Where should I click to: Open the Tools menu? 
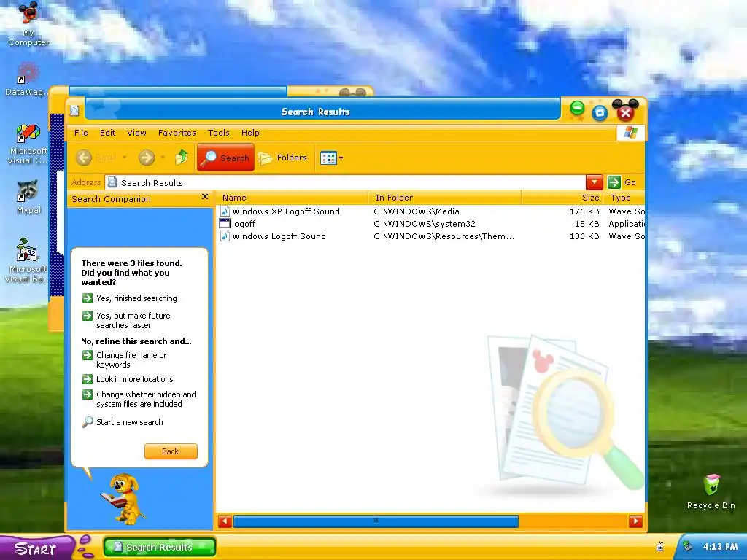pyautogui.click(x=219, y=133)
